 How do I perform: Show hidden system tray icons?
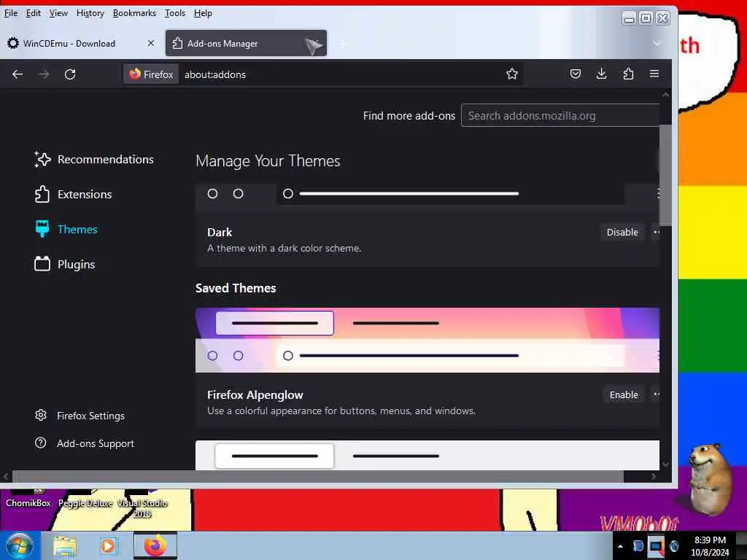click(x=620, y=546)
